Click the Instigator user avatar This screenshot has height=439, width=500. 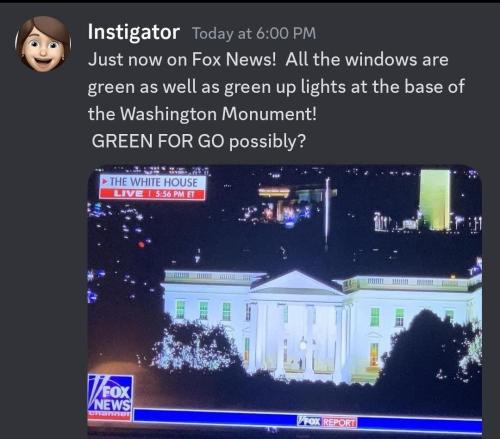(43, 44)
